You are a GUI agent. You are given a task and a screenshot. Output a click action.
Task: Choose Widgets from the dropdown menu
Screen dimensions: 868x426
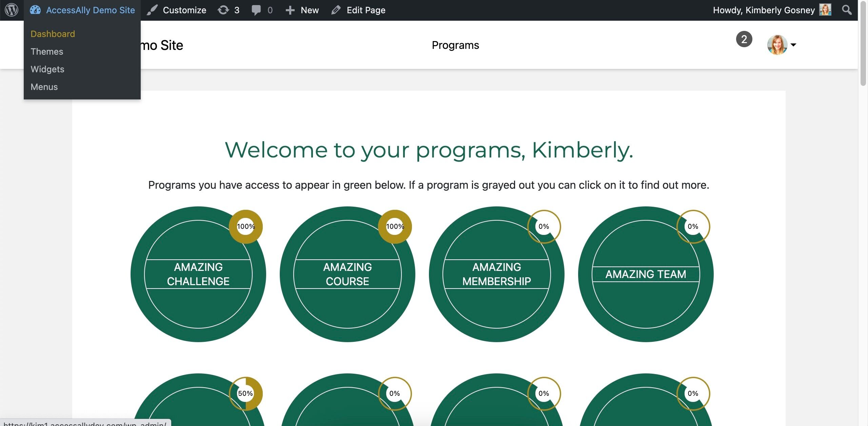pyautogui.click(x=47, y=69)
